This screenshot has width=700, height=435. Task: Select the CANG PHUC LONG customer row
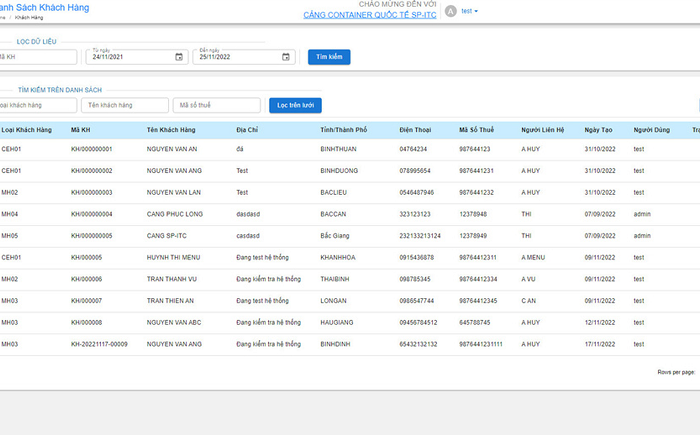click(x=176, y=214)
